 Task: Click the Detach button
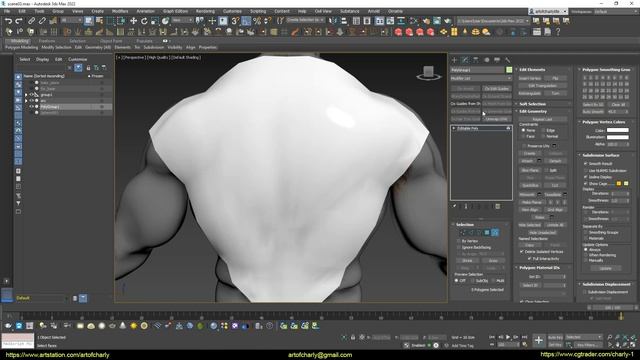point(555,161)
